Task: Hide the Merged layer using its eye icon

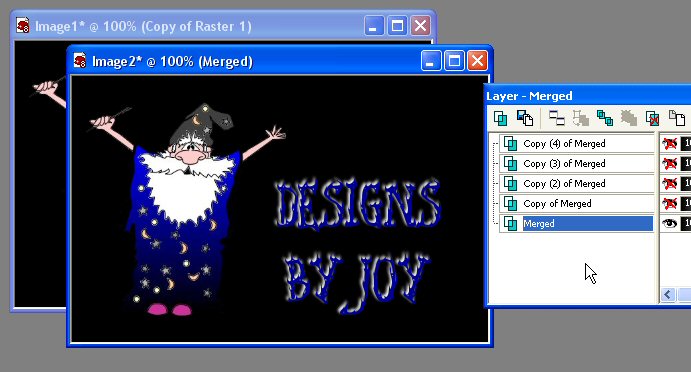Action: [669, 223]
